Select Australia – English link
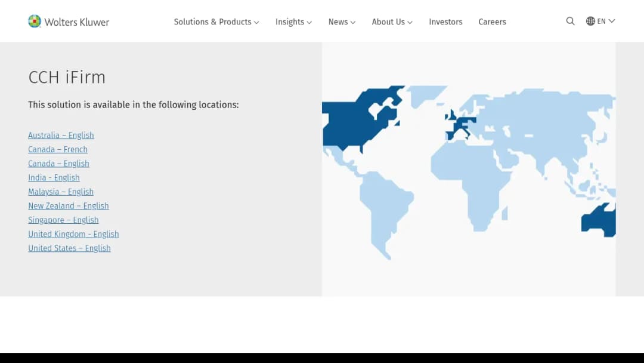The width and height of the screenshot is (644, 363). point(61,136)
